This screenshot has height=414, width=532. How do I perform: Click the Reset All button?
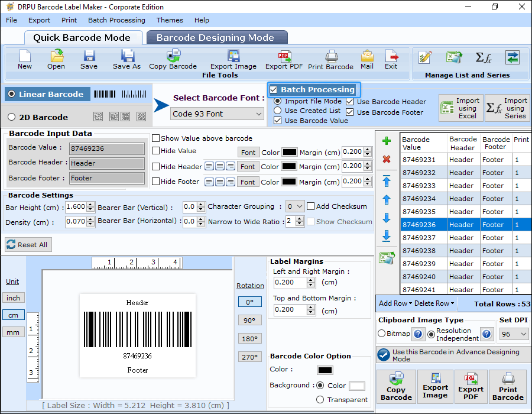[28, 245]
